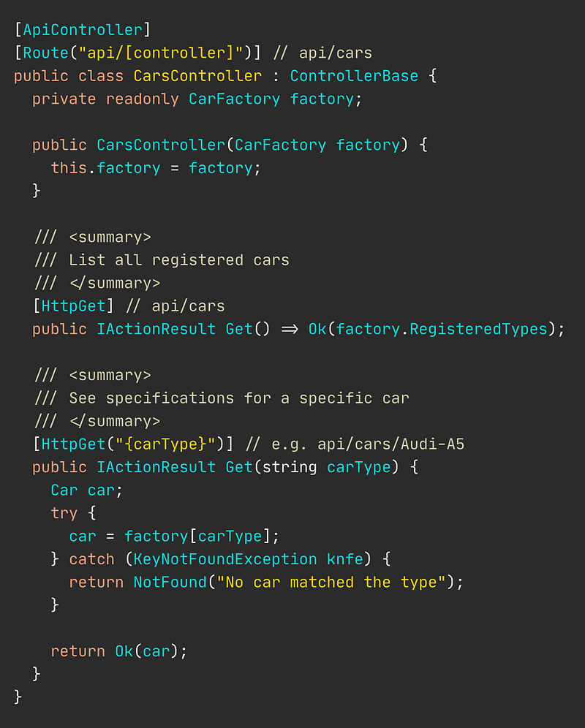The width and height of the screenshot is (585, 728).
Task: Click the ControllerBase base class name
Action: pos(354,76)
